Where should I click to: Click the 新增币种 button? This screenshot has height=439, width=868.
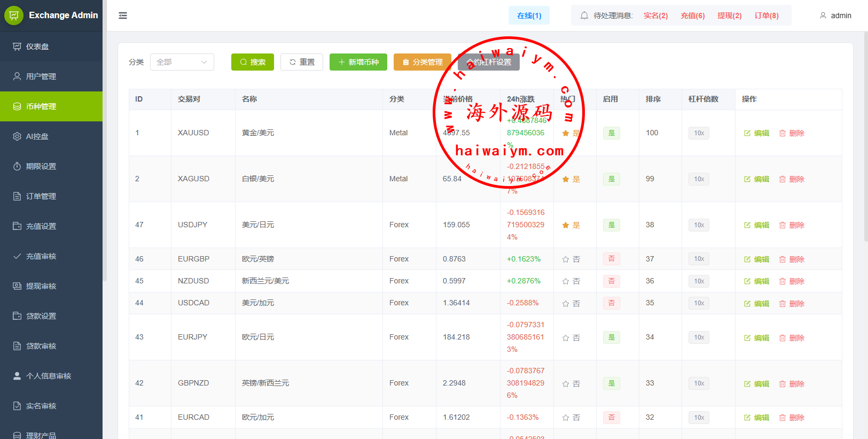click(358, 62)
